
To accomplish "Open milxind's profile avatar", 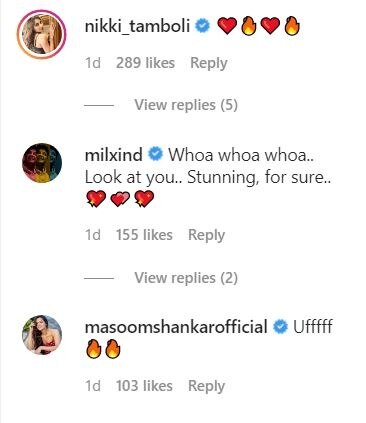I will [42, 163].
